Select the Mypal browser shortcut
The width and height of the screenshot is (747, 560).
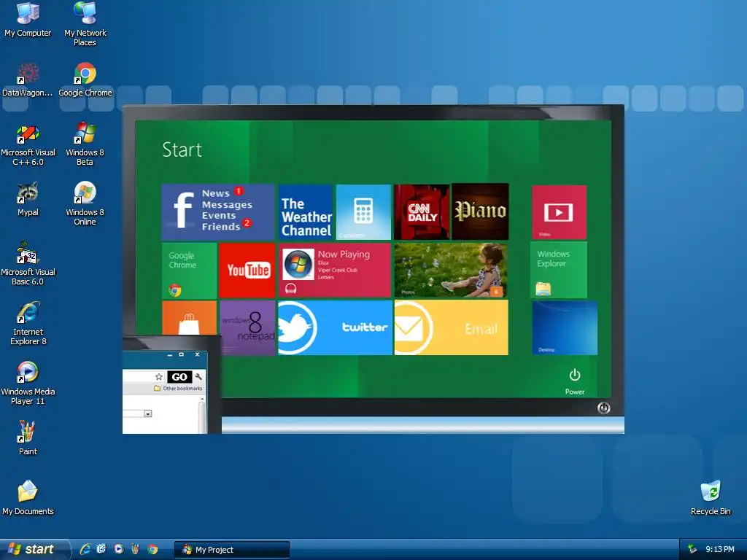(28, 199)
